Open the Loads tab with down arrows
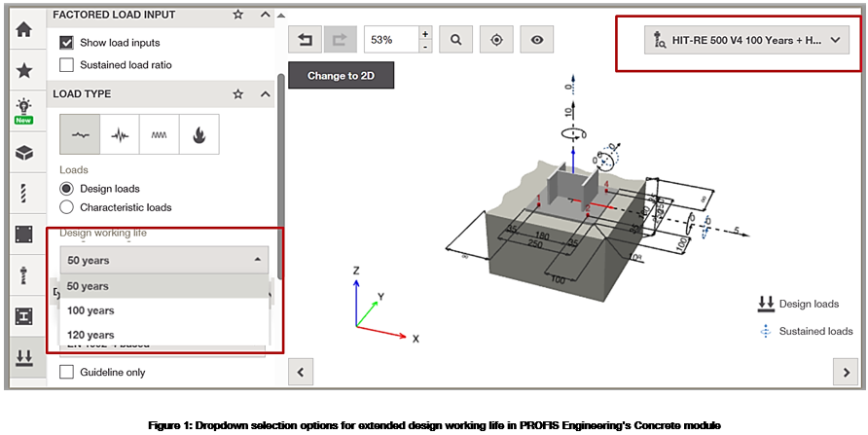This screenshot has height=435, width=868. pos(23,357)
